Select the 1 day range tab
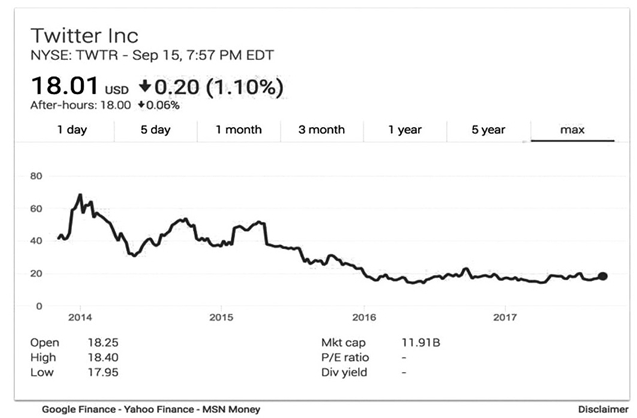 (71, 130)
